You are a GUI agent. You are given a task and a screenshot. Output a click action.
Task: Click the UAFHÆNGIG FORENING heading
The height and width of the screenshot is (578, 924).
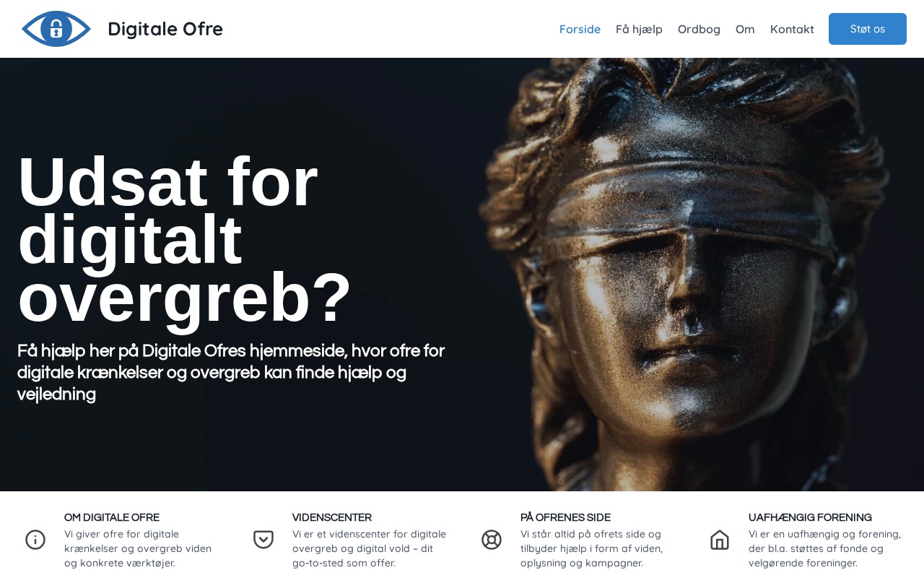coord(810,517)
